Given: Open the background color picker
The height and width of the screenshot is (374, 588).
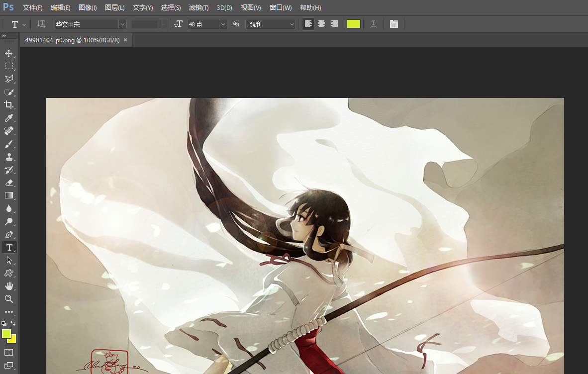Looking at the screenshot, I should click(13, 340).
